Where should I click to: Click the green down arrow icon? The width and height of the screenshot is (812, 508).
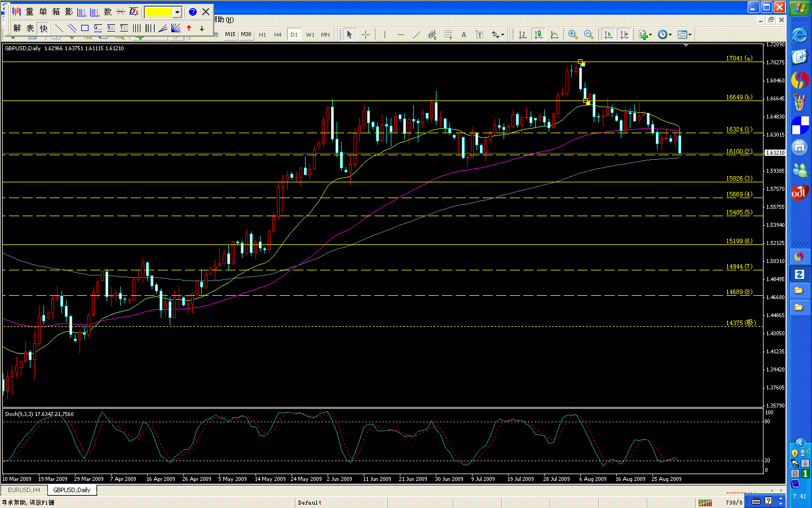202,28
